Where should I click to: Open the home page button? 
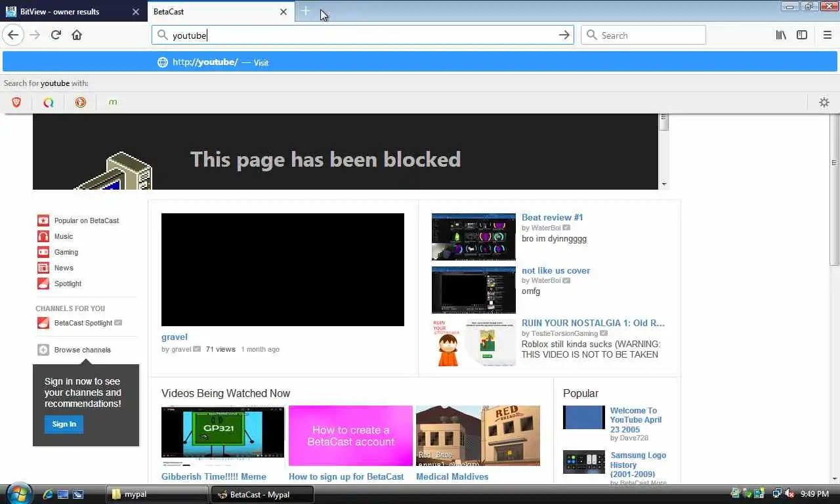click(77, 35)
